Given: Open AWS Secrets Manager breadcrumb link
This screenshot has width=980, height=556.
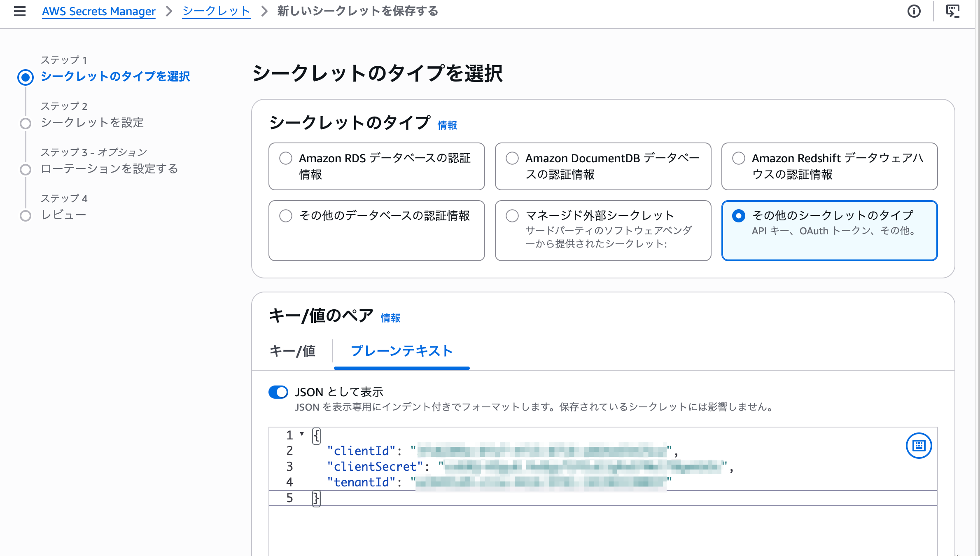Looking at the screenshot, I should pos(99,11).
